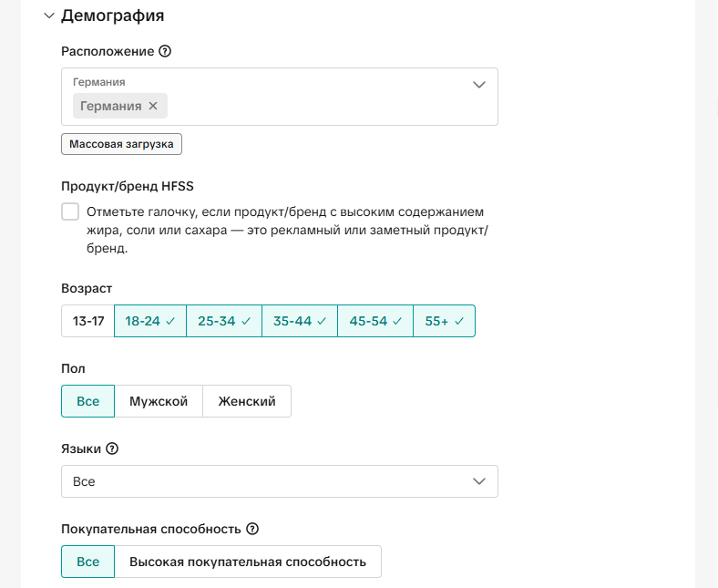This screenshot has height=588, width=718.
Task: Click inside the location input field
Action: (319, 106)
